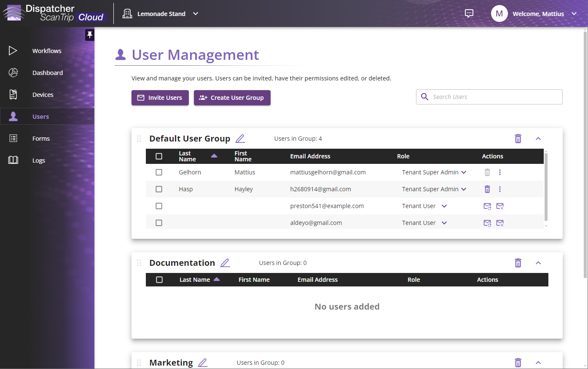Click the Default User Group table scrollbar
The width and height of the screenshot is (588, 369).
click(x=546, y=187)
